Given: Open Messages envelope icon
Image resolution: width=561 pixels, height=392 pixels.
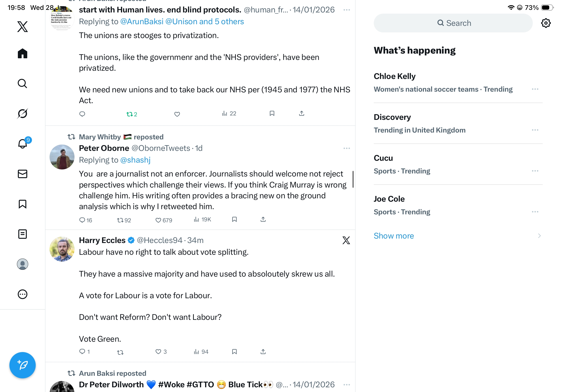Looking at the screenshot, I should [x=23, y=174].
